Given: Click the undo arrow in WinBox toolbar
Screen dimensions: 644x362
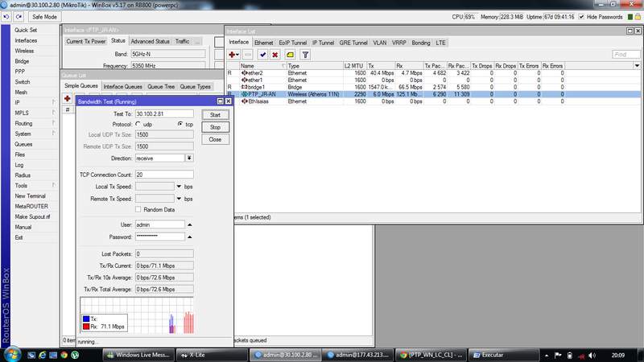Looking at the screenshot, I should click(x=6, y=16).
